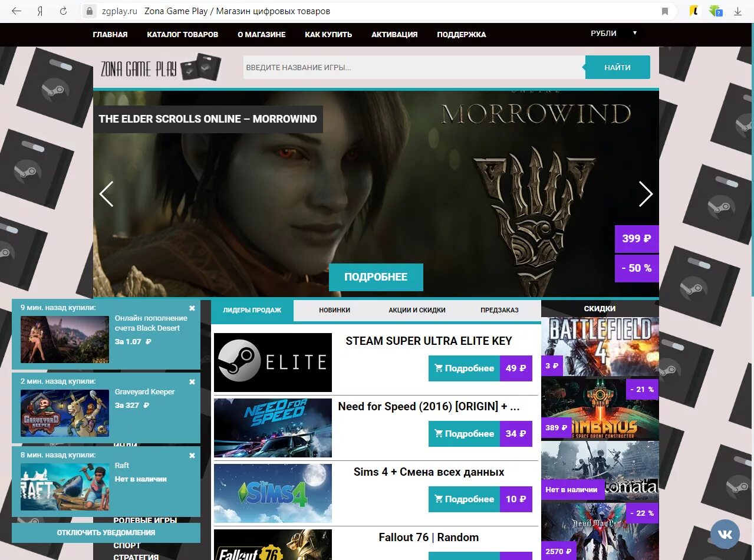
Task: Click the НАЙТИ search button
Action: click(x=617, y=67)
